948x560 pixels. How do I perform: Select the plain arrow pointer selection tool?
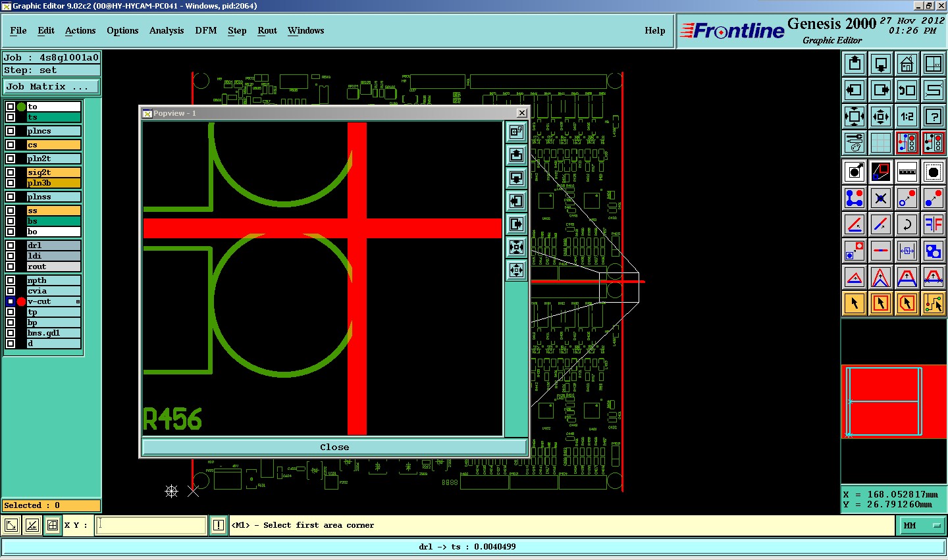pos(855,303)
